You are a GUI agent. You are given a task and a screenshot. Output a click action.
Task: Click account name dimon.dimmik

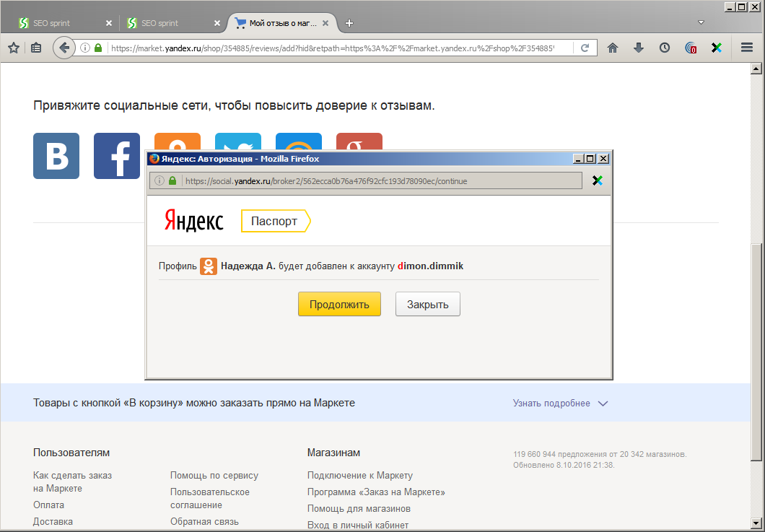(x=430, y=266)
